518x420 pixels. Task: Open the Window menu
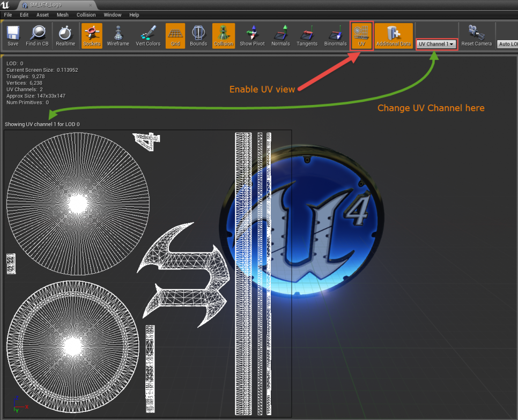[x=112, y=15]
